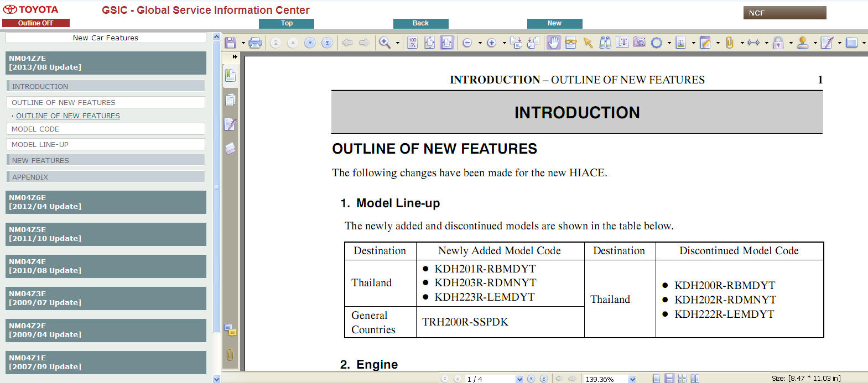This screenshot has width=868, height=383.
Task: Click the New navigation button
Action: 554,23
